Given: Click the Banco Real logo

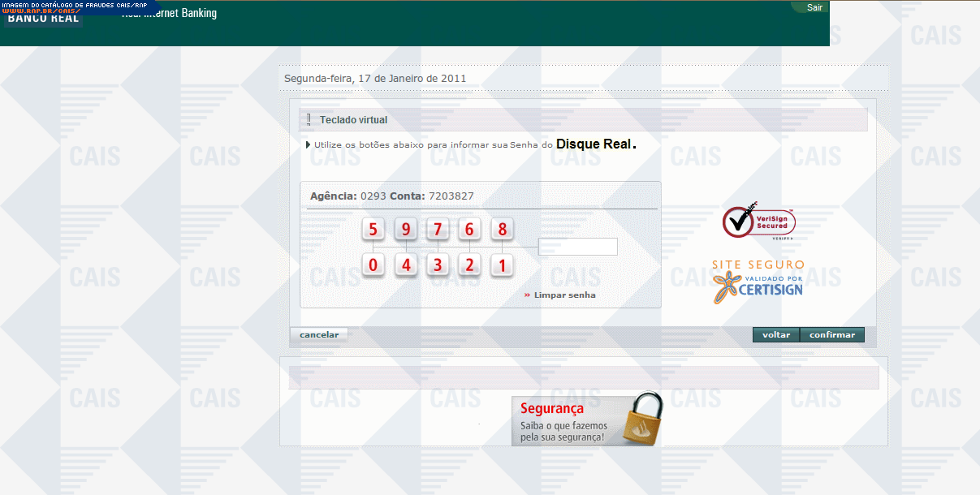Looking at the screenshot, I should point(44,18).
